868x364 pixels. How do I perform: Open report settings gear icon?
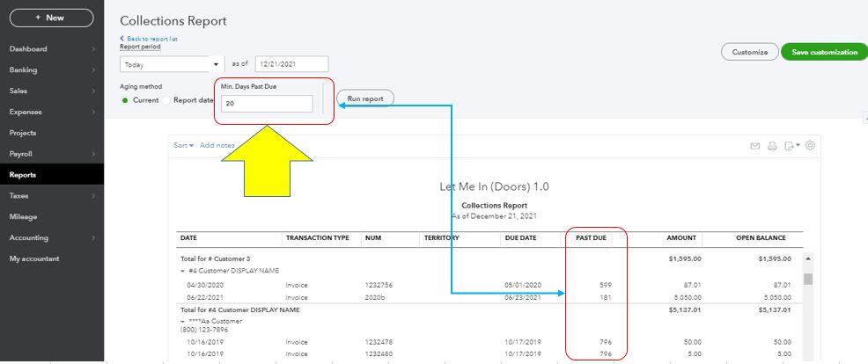pyautogui.click(x=810, y=146)
